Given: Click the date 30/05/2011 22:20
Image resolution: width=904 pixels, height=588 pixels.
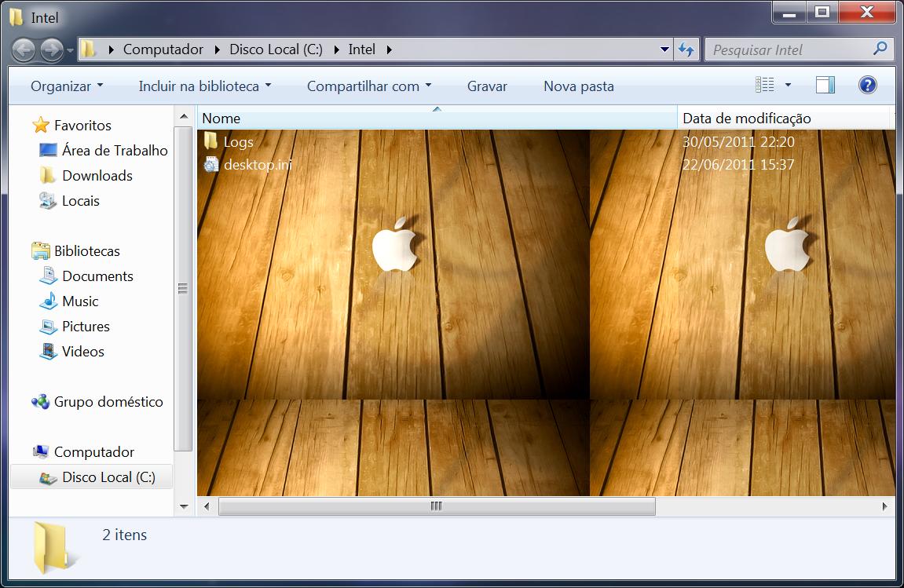Looking at the screenshot, I should click(738, 142).
